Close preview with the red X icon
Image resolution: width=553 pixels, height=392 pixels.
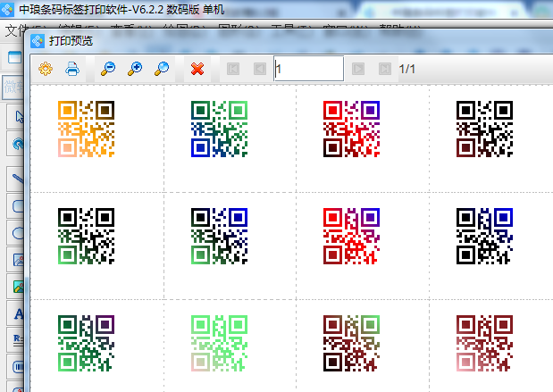197,69
